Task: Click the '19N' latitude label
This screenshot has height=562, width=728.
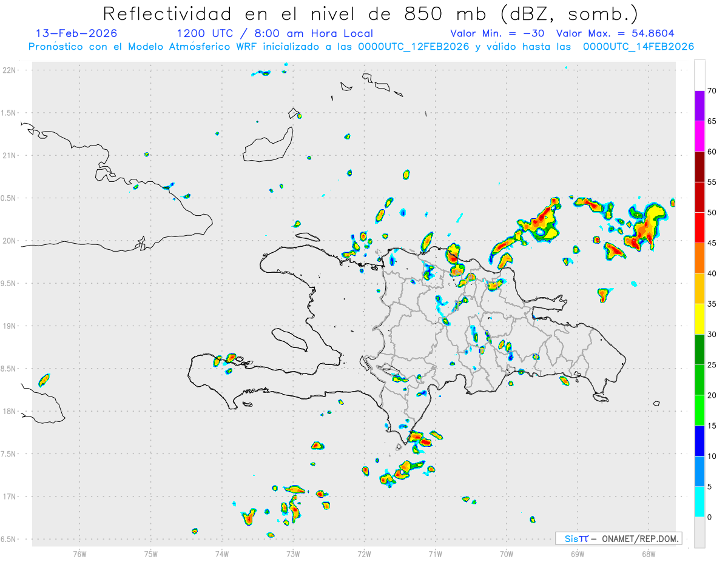Action: click(10, 326)
